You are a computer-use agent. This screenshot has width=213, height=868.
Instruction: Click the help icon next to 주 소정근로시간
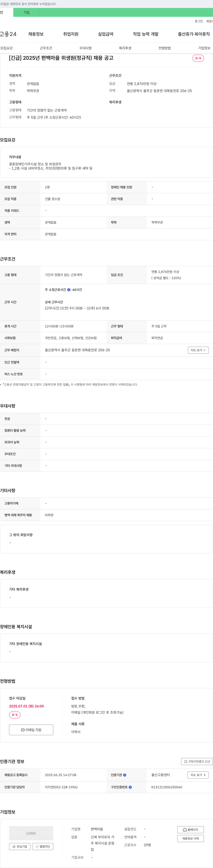pos(69,290)
